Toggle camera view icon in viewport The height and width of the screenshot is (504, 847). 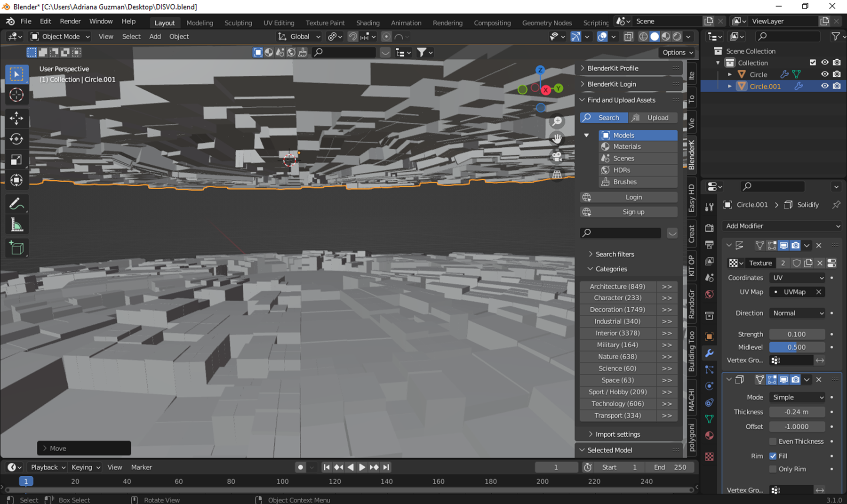click(x=557, y=156)
